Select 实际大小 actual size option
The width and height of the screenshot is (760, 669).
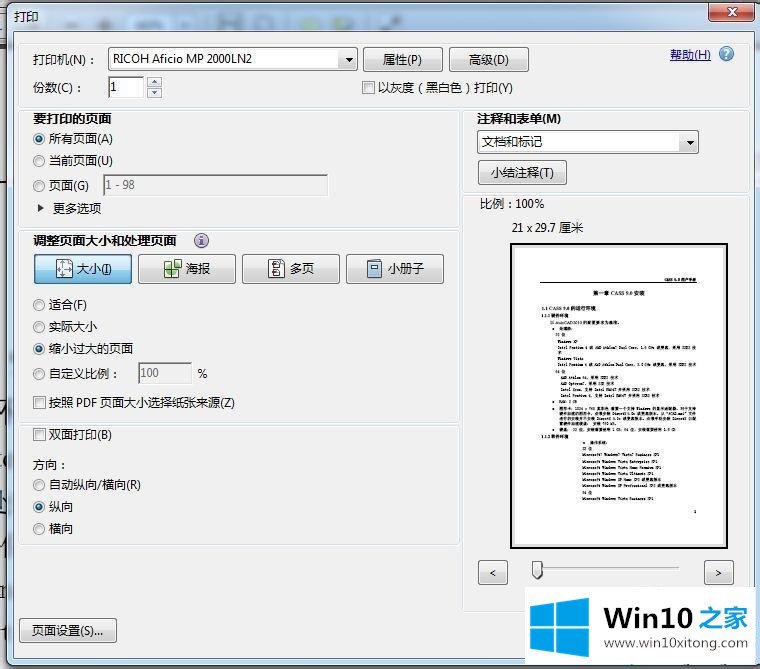click(x=39, y=327)
